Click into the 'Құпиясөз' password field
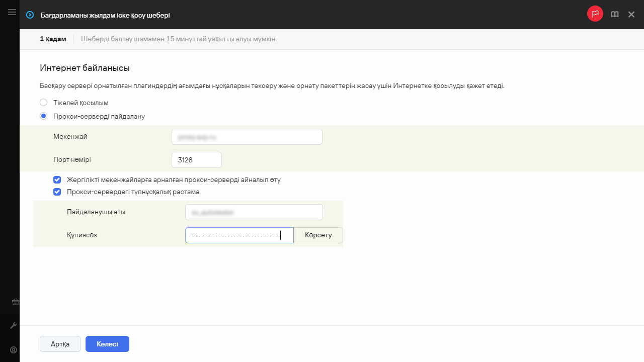The width and height of the screenshot is (644, 362). (239, 235)
